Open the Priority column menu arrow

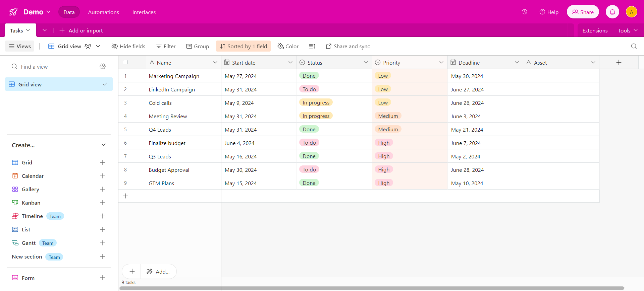[x=441, y=62]
